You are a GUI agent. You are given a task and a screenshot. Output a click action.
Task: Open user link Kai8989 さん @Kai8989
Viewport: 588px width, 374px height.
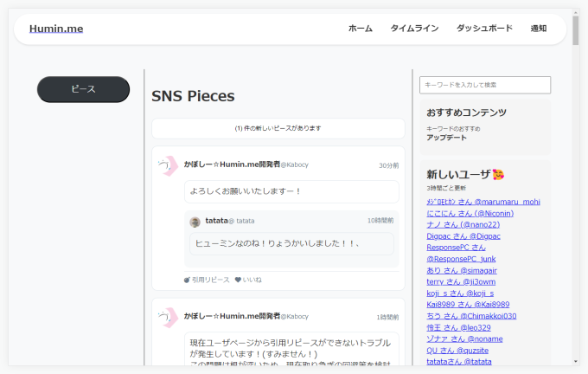468,305
